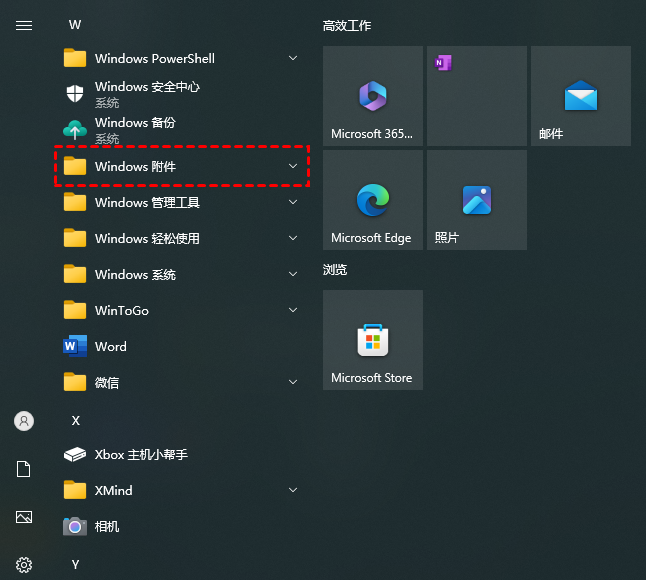
Task: Click the 高效工作 tile group title
Action: pos(347,26)
